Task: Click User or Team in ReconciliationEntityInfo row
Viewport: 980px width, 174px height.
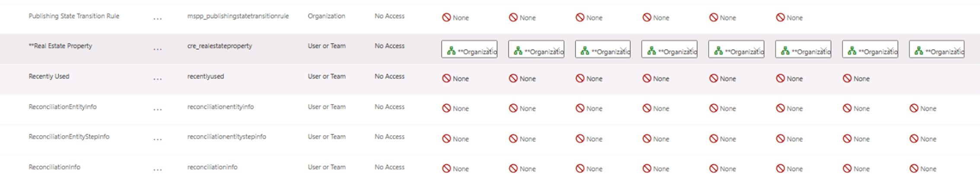Action: (327, 106)
